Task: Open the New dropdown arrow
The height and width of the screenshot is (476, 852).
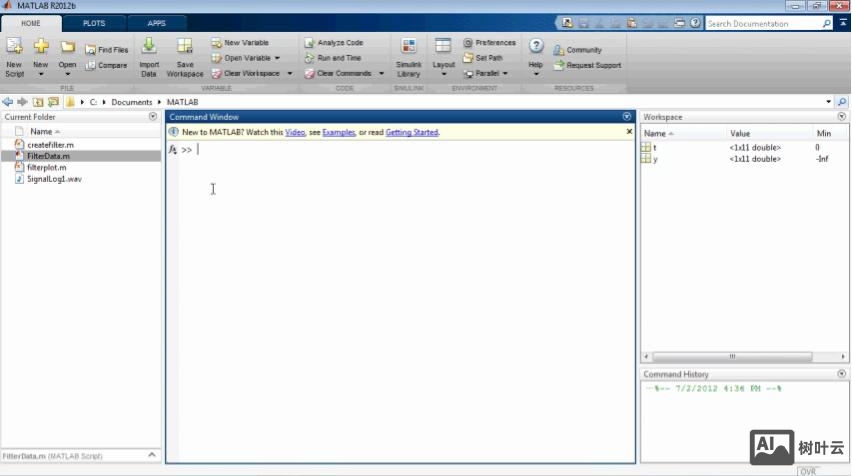Action: pos(41,74)
